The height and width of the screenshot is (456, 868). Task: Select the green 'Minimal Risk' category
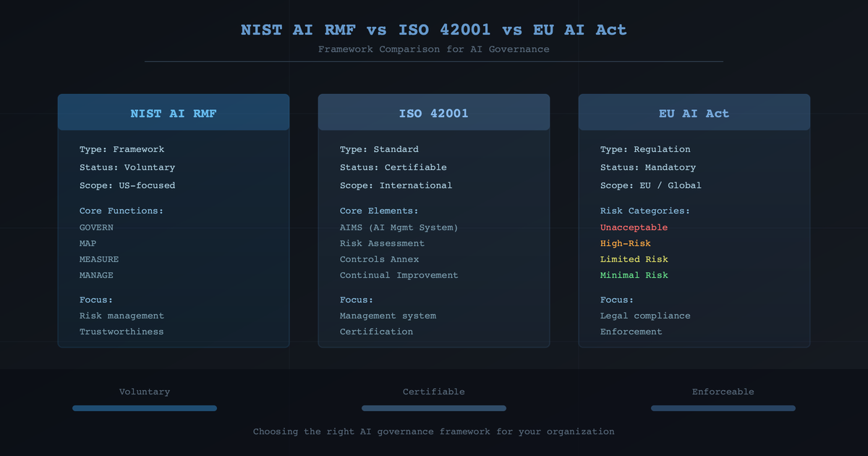(634, 275)
